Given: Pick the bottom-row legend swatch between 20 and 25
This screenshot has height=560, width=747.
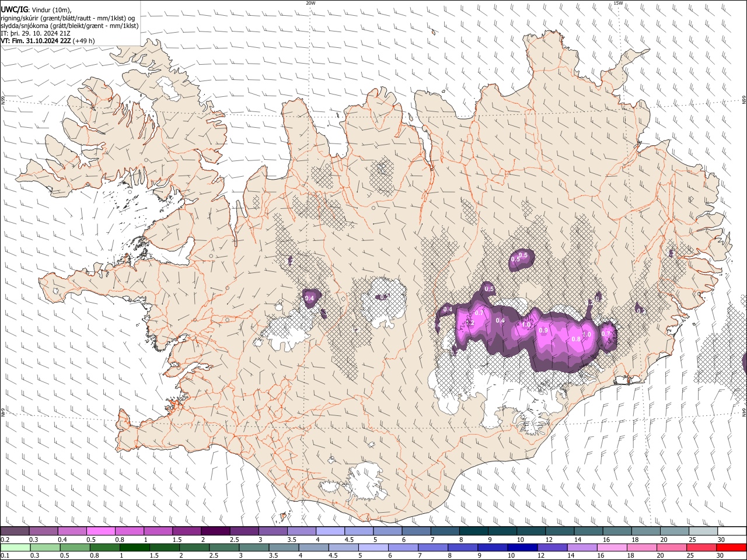Looking at the screenshot, I should click(672, 547).
